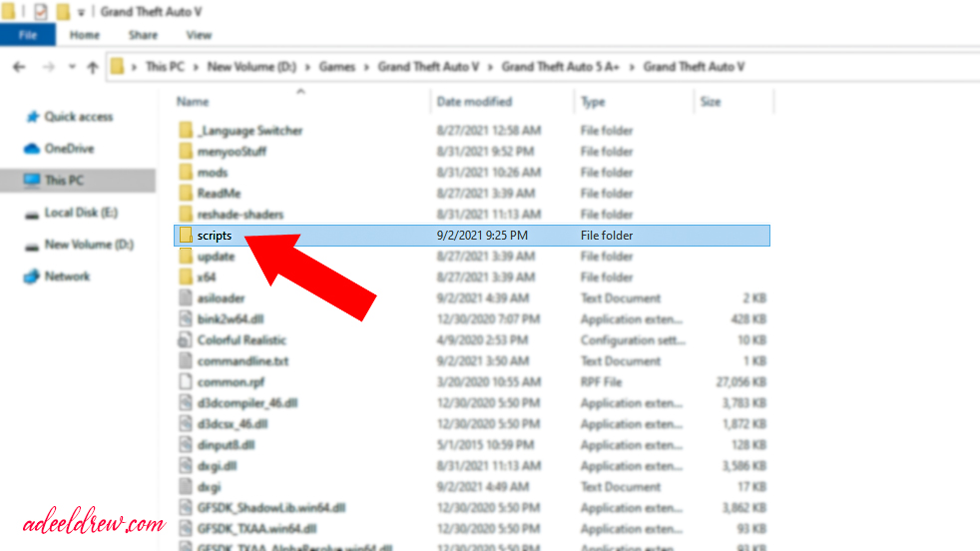Open the Quick Access Toolbar customize dropdown

(81, 12)
